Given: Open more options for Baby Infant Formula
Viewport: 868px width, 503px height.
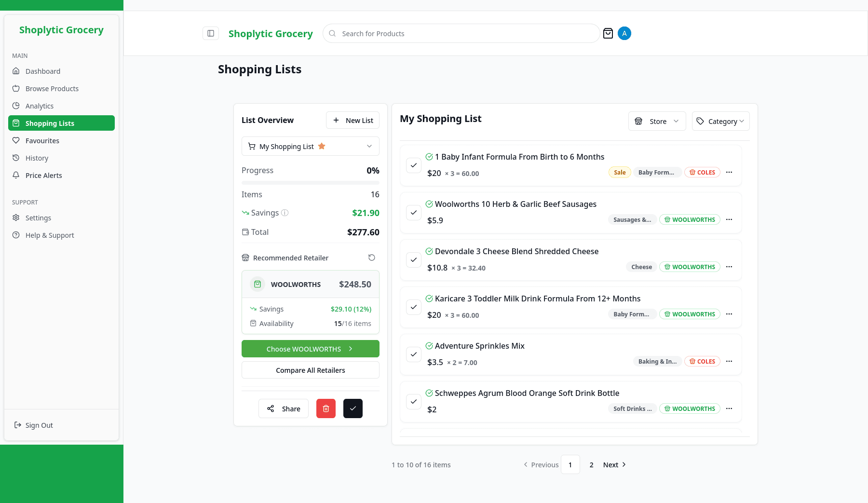Looking at the screenshot, I should click(x=729, y=172).
